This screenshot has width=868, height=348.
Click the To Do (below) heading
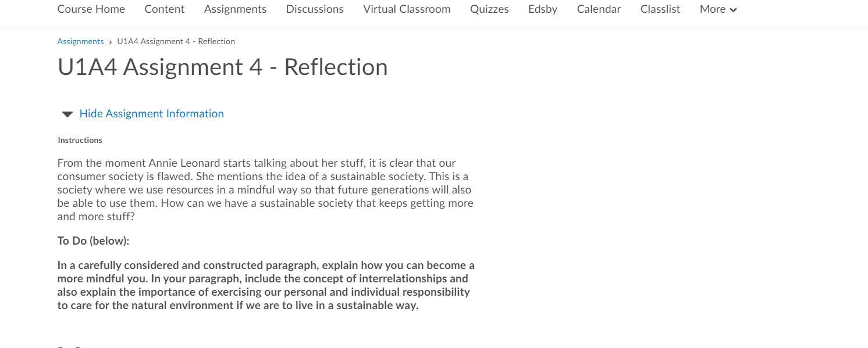[93, 241]
